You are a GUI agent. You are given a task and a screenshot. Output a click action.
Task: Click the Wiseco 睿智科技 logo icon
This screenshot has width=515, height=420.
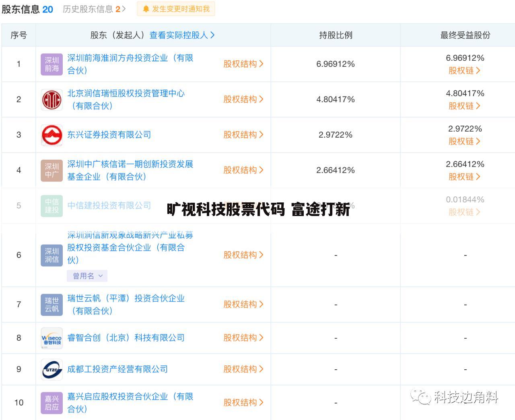(51, 338)
